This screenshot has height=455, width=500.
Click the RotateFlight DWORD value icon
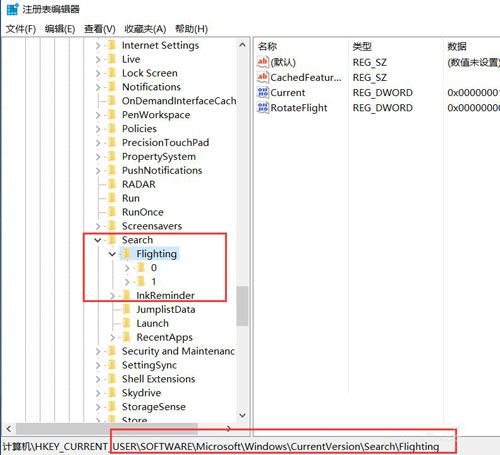click(x=263, y=108)
